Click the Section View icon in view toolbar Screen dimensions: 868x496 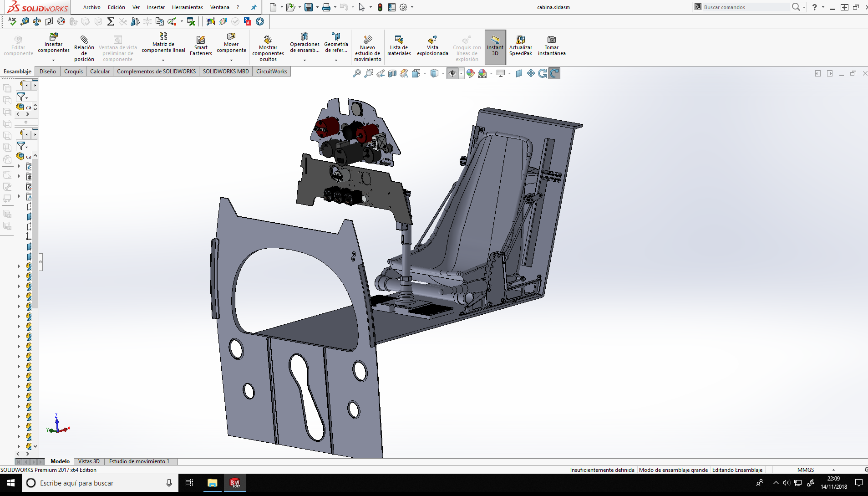392,73
